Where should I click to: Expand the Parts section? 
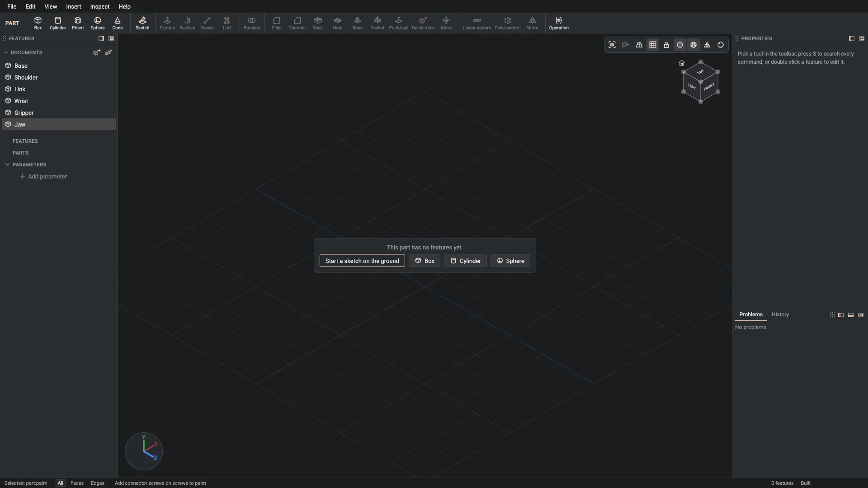tap(20, 153)
